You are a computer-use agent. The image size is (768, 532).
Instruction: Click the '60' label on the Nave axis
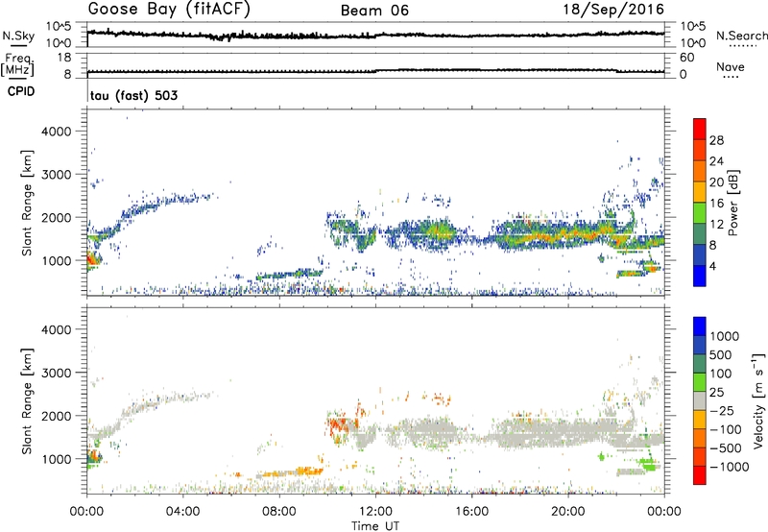[x=687, y=58]
